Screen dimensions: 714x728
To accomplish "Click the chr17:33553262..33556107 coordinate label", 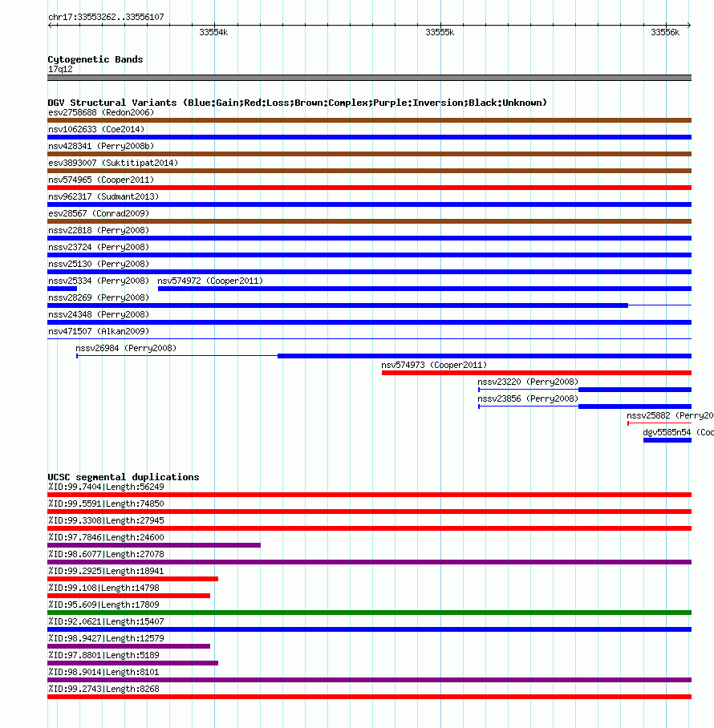I will (x=106, y=17).
